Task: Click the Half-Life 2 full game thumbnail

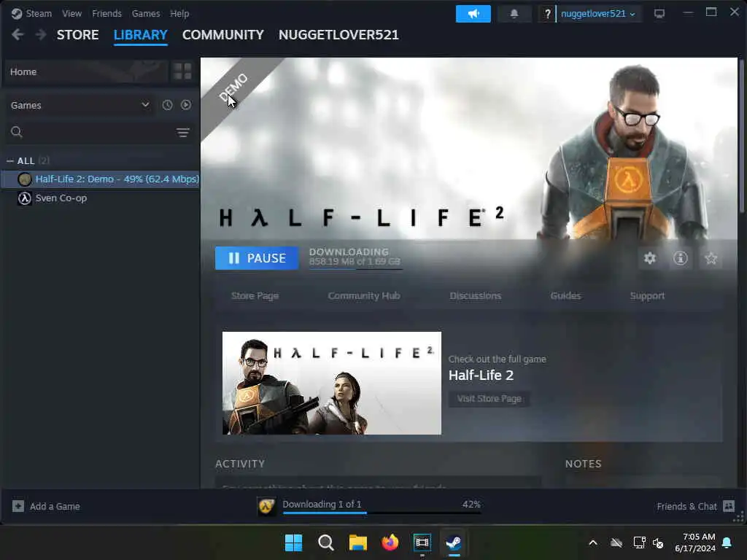Action: pos(332,383)
